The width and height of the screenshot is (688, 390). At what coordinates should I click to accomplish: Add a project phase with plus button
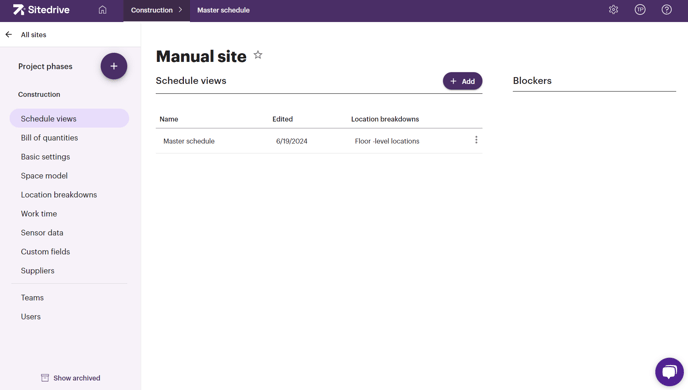tap(114, 66)
